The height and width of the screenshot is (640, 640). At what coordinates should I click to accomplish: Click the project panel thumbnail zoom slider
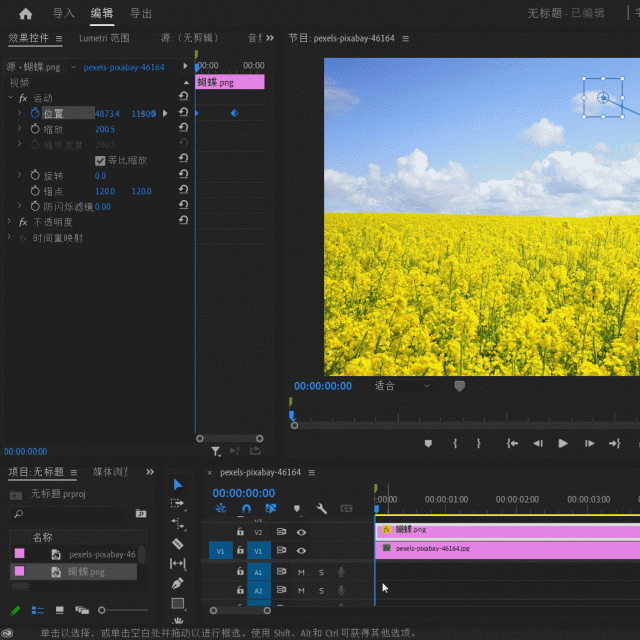click(102, 610)
